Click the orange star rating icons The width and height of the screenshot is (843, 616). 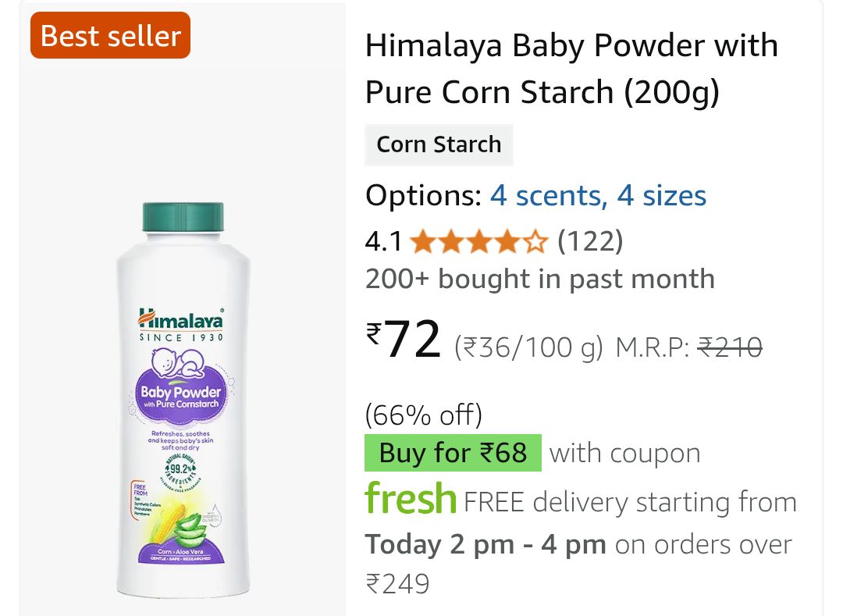tap(478, 242)
